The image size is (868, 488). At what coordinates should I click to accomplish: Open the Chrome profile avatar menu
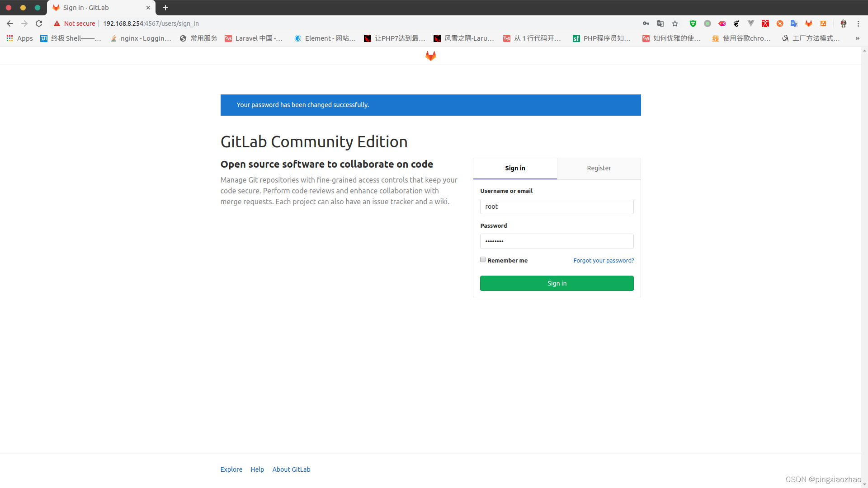[x=843, y=23]
